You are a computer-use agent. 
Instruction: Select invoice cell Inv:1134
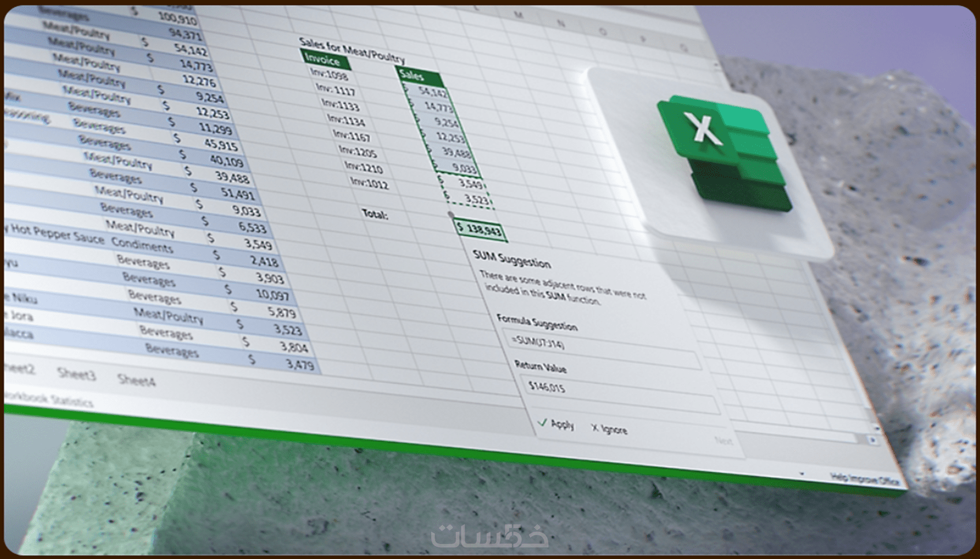346,120
